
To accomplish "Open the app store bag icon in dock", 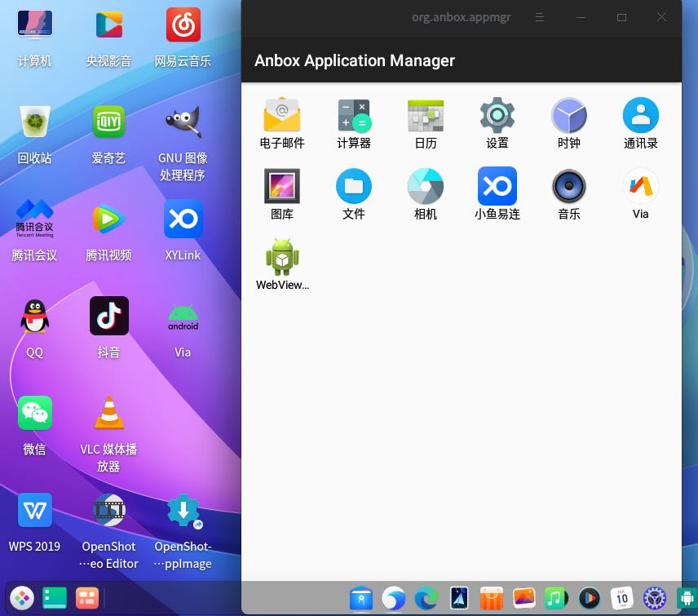I will tap(491, 598).
